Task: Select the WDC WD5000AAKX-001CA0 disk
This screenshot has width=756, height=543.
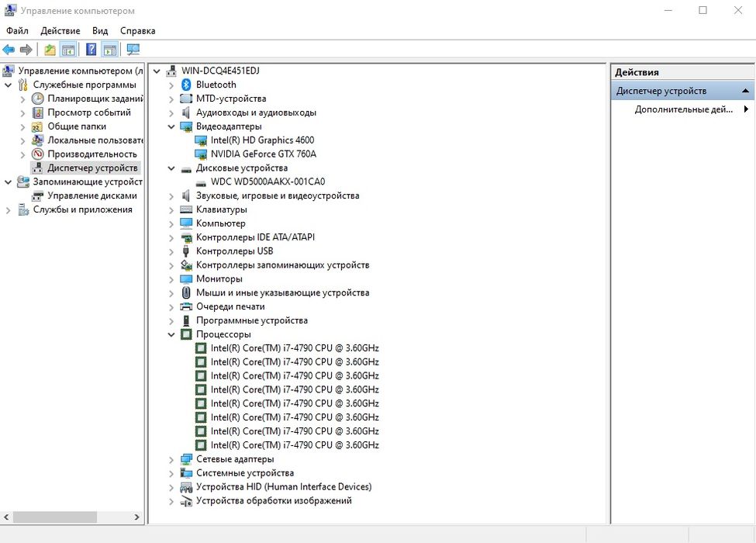Action: (x=268, y=182)
